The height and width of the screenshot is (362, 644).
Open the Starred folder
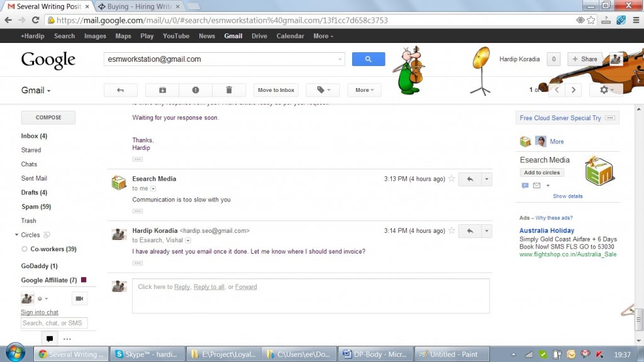pyautogui.click(x=31, y=150)
